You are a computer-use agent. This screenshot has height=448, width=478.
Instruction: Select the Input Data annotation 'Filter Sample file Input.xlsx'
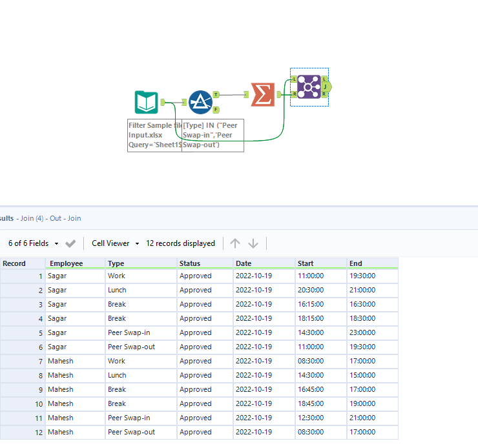[154, 135]
